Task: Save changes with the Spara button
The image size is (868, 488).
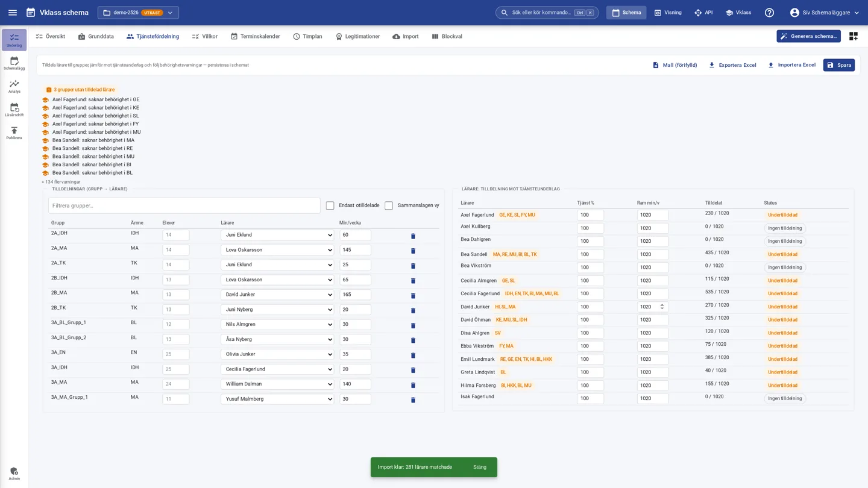Action: click(x=838, y=65)
